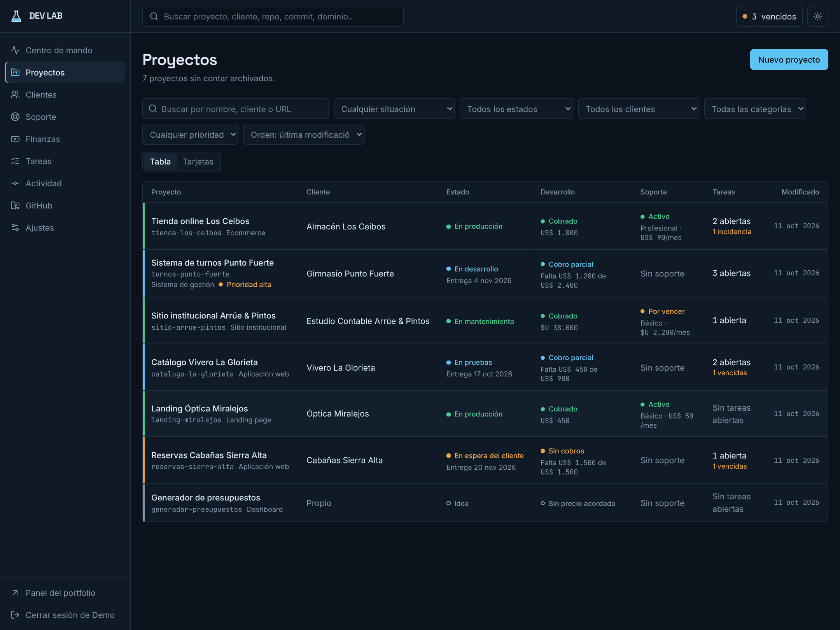This screenshot has width=840, height=630.
Task: Click the Nuevo proyecto button
Action: tap(789, 59)
